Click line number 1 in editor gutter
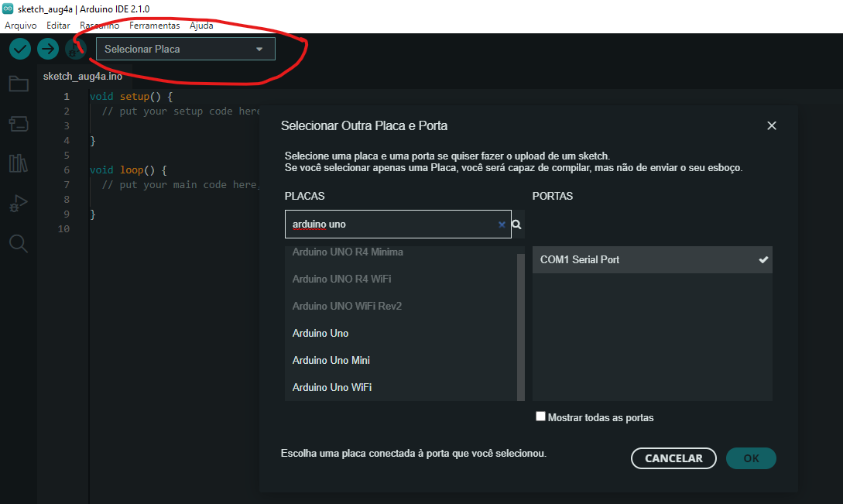Screen dimensions: 843x504 click(66, 96)
